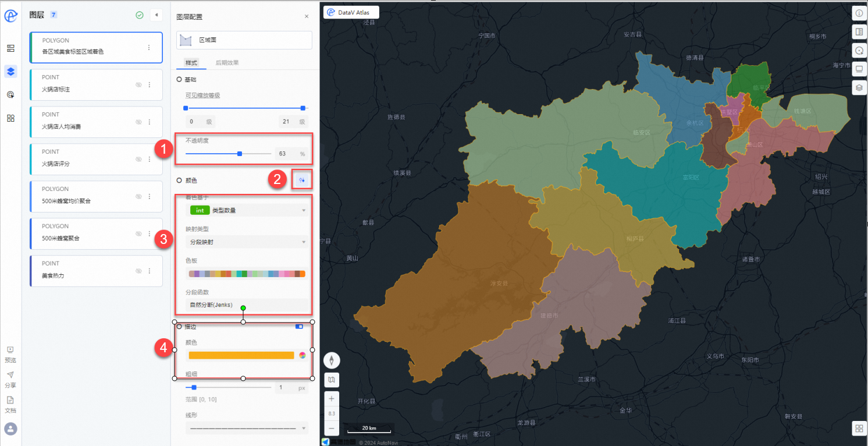Screen dimensions: 868x446
Task: Click the basemap style map icon
Action: (x=332, y=380)
